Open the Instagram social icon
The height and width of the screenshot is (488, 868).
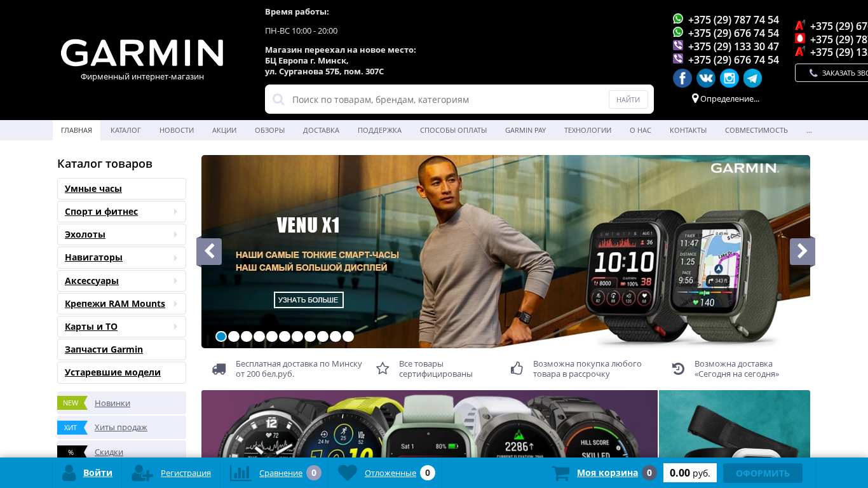click(729, 78)
